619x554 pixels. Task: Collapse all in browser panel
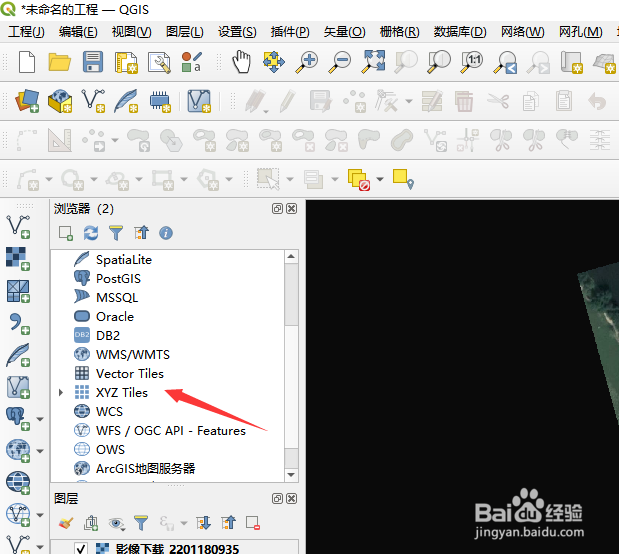pyautogui.click(x=141, y=233)
